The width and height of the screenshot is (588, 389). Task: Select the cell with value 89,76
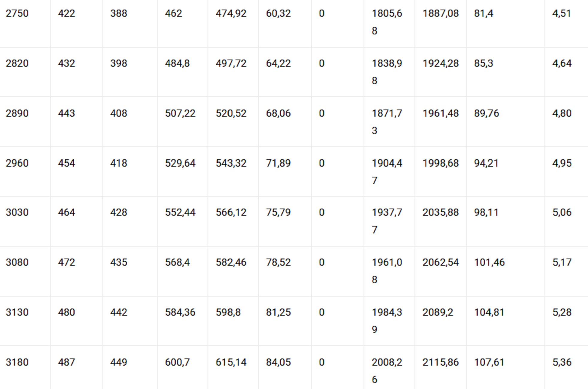[x=486, y=113]
